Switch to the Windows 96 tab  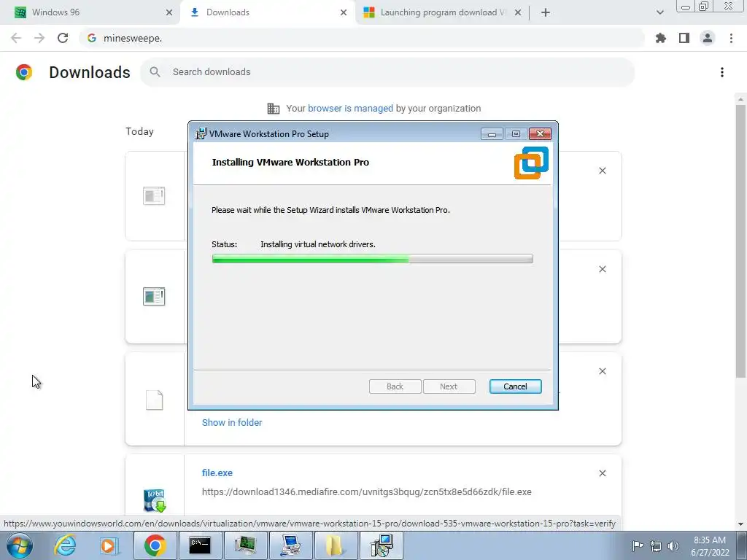tap(90, 12)
